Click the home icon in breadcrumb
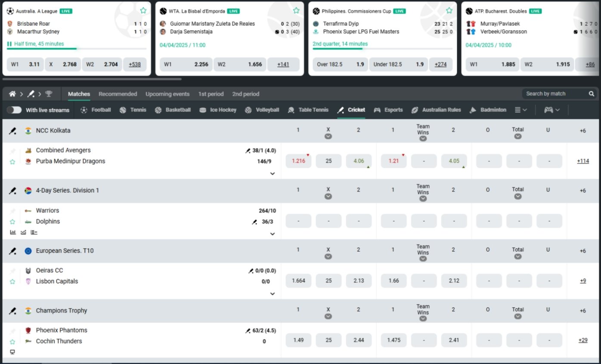 [12, 94]
